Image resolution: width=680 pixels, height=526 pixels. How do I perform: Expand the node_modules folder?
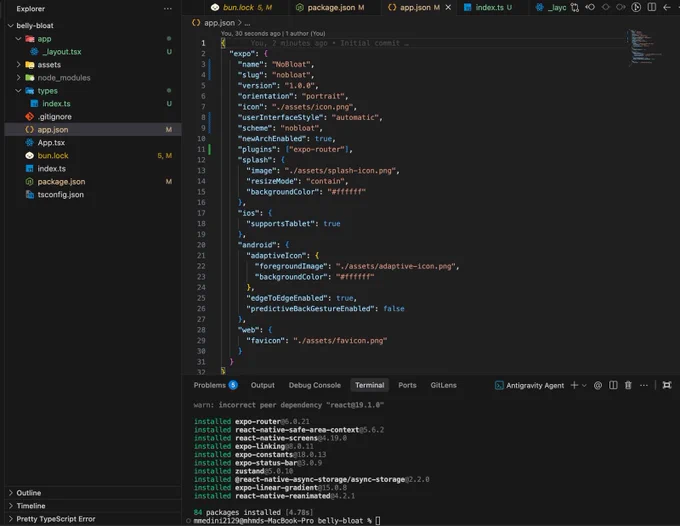[x=18, y=78]
